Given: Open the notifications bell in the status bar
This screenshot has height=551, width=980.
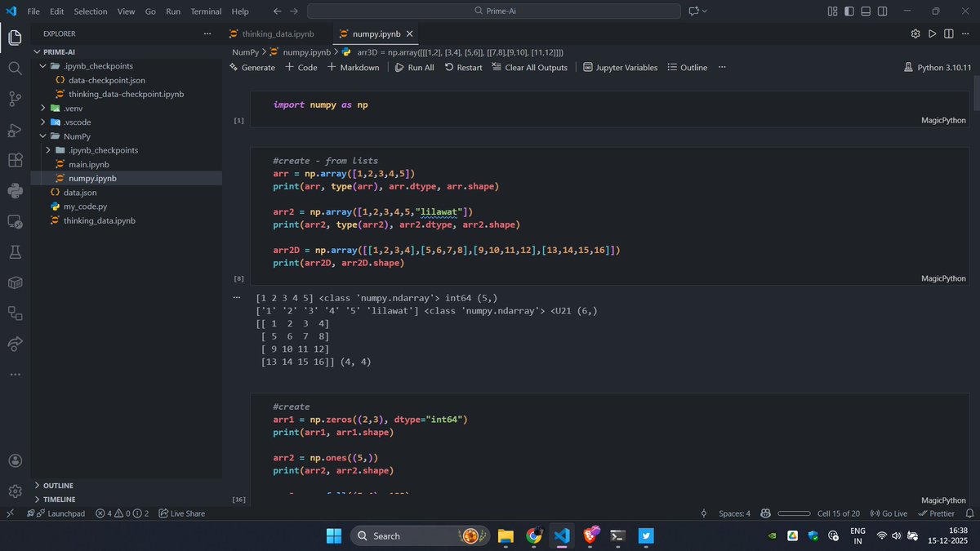Looking at the screenshot, I should pyautogui.click(x=969, y=513).
